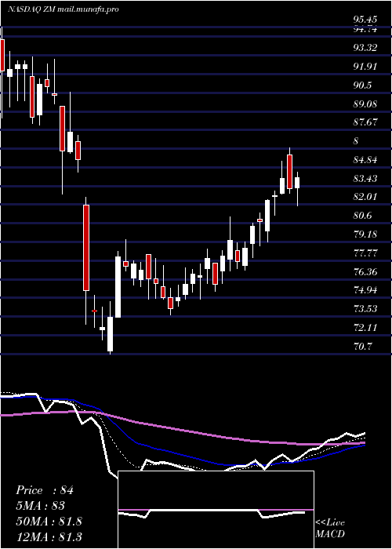Click the MACD inset panel
Image resolution: width=392 pixels, height=549 pixels.
[x=216, y=510]
